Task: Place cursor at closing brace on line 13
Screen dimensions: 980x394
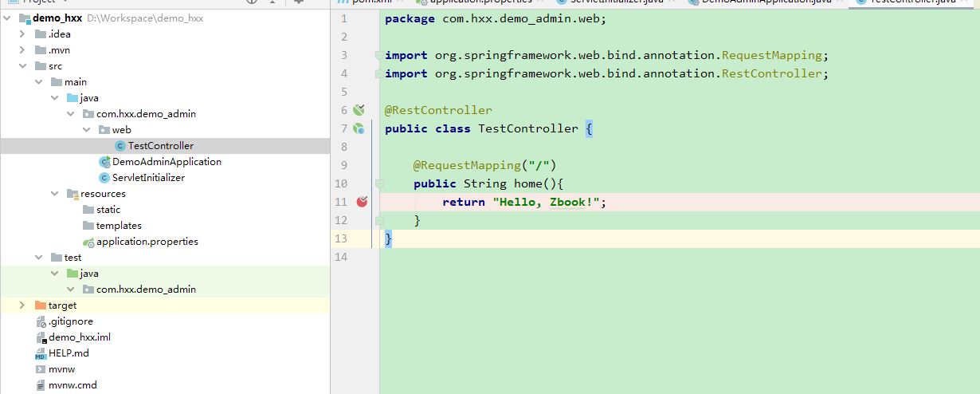Action: [388, 238]
